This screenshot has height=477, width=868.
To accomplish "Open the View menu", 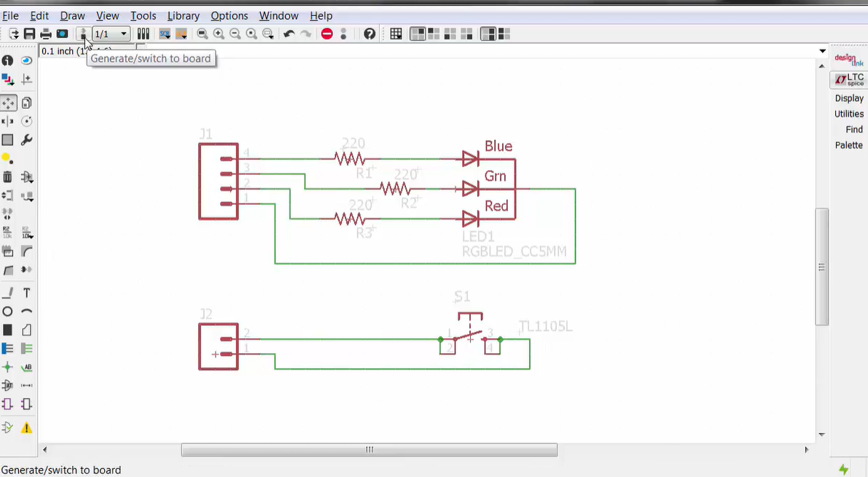I will coord(107,15).
